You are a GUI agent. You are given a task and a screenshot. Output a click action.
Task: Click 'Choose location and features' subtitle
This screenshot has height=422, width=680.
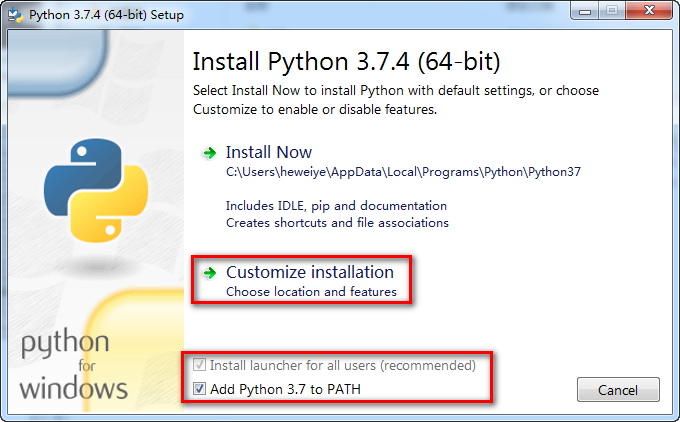point(311,292)
